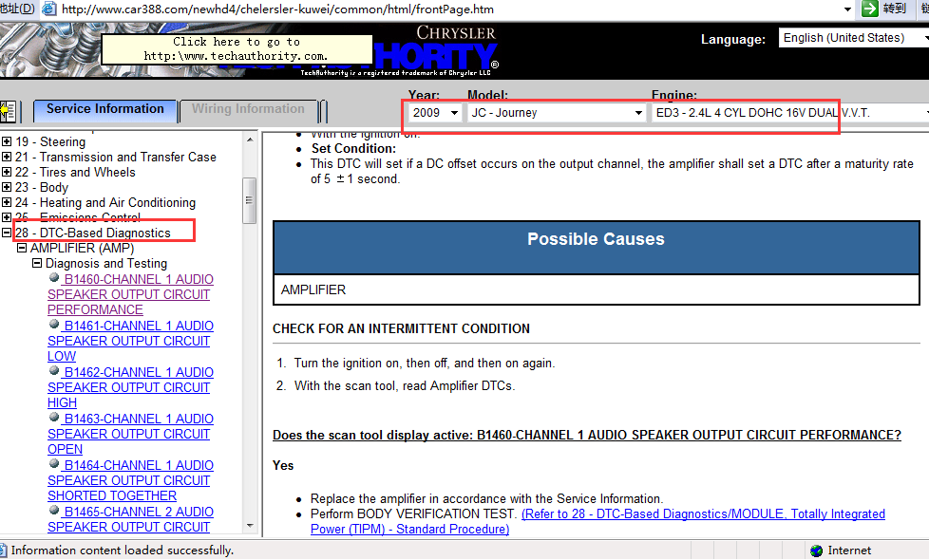Expand the 24 - Heating and Air Conditioning node
The width and height of the screenshot is (929, 560).
click(x=7, y=202)
